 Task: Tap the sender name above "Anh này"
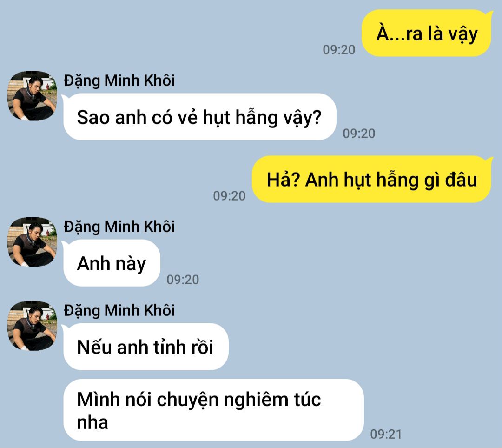119,227
